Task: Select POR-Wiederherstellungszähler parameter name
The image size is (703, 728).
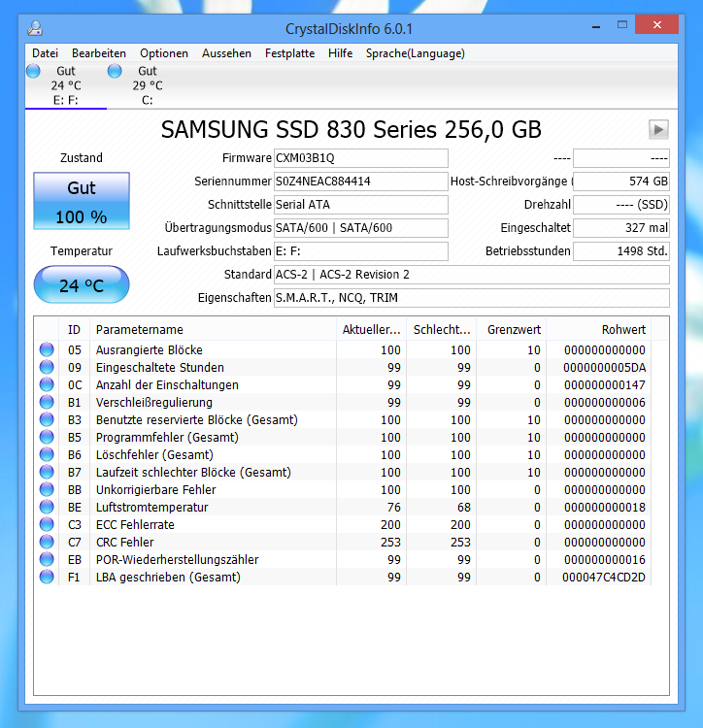Action: [177, 560]
